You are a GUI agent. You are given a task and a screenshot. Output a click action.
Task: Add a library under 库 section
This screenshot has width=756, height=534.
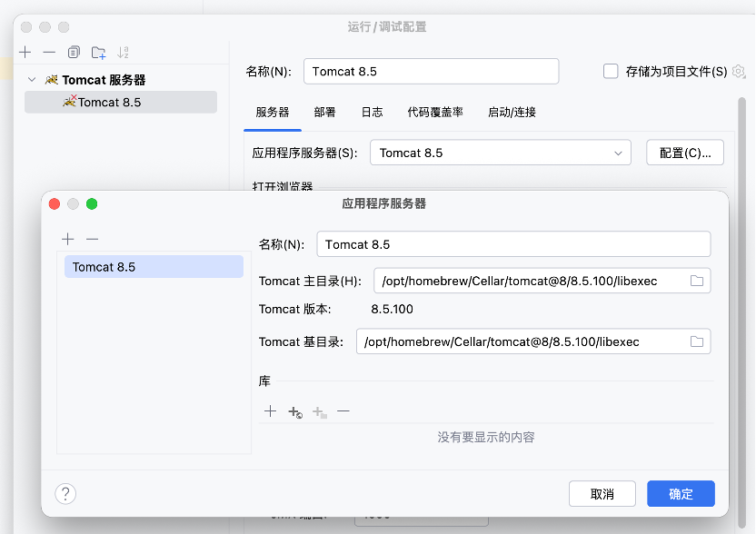point(270,411)
